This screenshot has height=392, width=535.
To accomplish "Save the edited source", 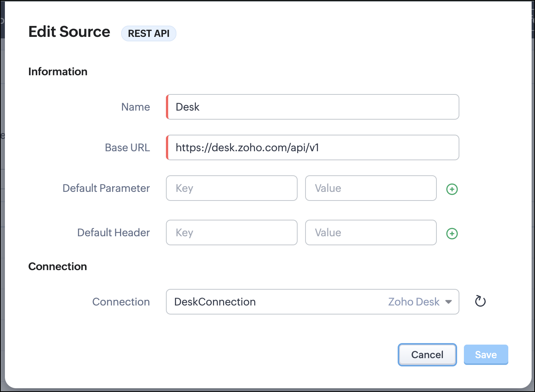I will click(486, 354).
